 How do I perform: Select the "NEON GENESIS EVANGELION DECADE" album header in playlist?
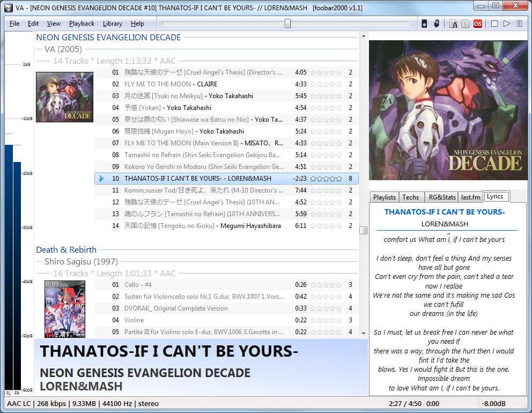pos(108,38)
